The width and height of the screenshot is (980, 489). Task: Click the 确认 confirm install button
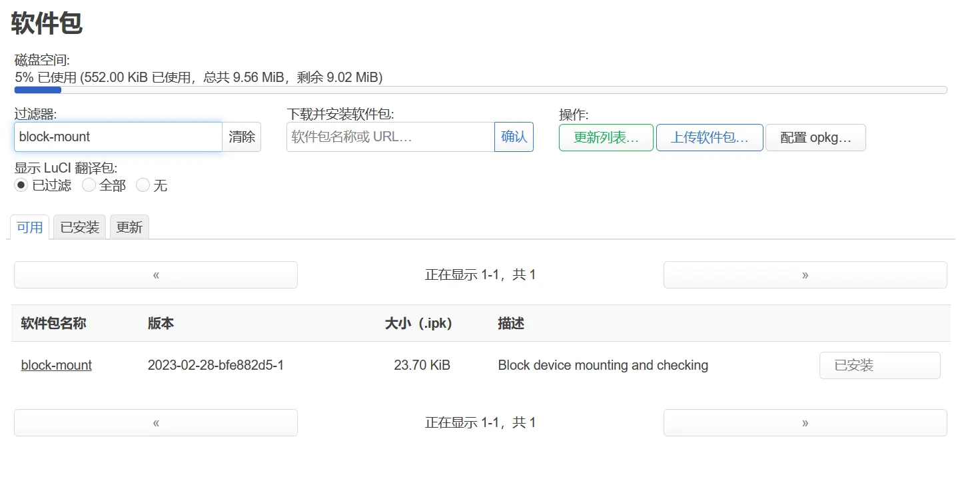(514, 137)
